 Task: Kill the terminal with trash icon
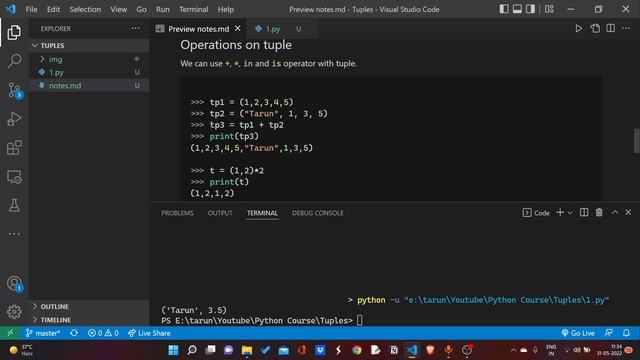click(599, 212)
